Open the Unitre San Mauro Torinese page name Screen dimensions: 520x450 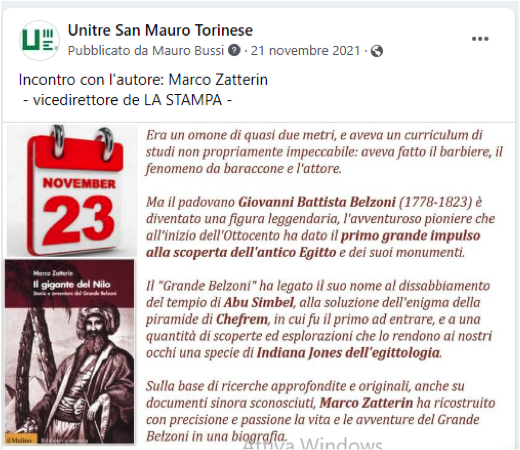pos(160,30)
